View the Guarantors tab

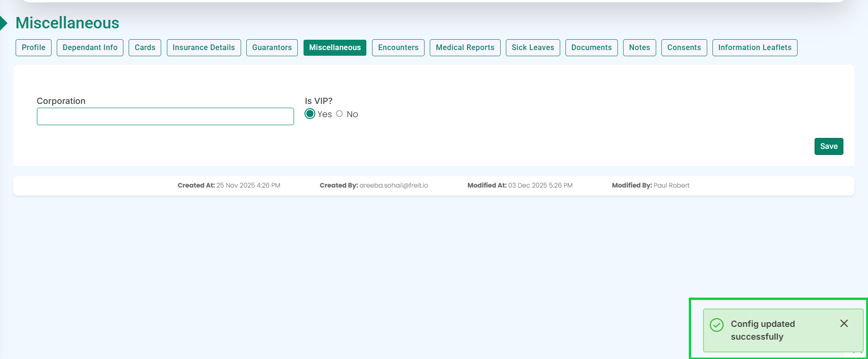pos(272,48)
